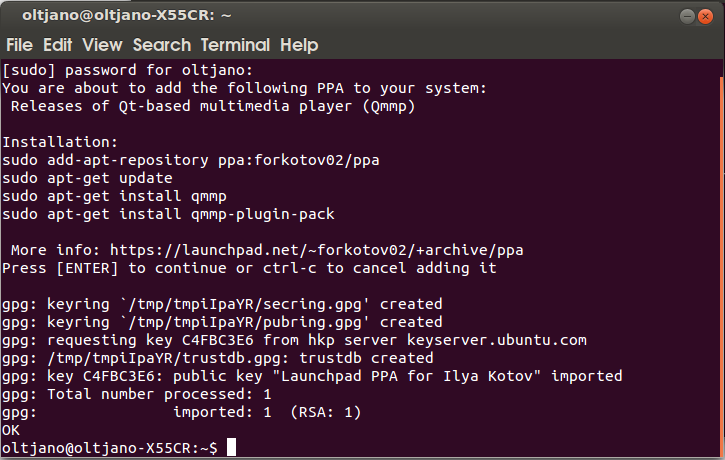This screenshot has height=460, width=725.
Task: Click the 'sudo apt-get install qmmp-plugin-pack' line
Action: pyautogui.click(x=168, y=214)
